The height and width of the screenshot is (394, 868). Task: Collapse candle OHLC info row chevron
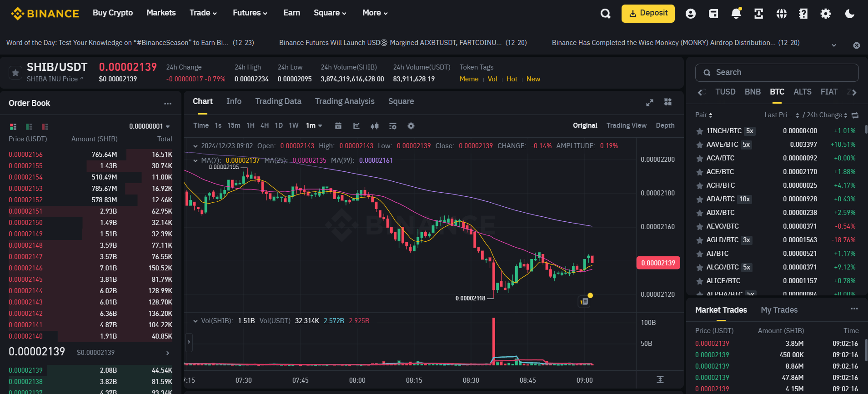pos(196,146)
